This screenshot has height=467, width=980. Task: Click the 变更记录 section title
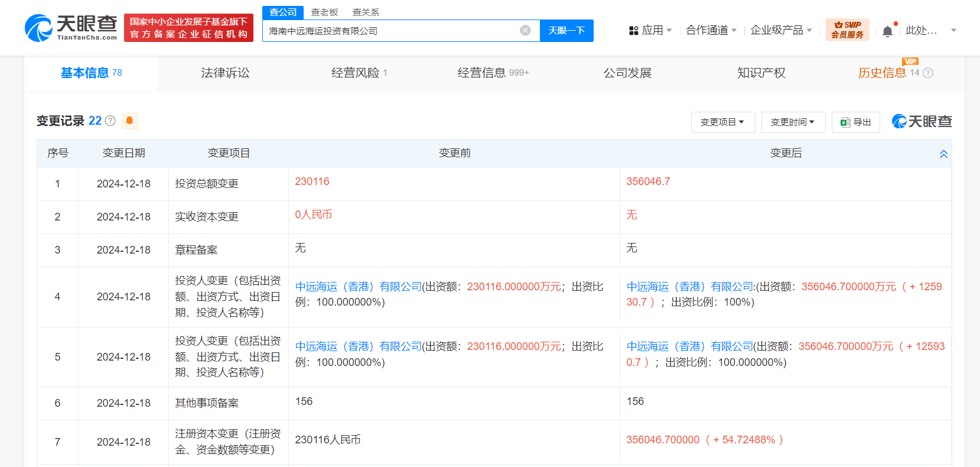(61, 121)
